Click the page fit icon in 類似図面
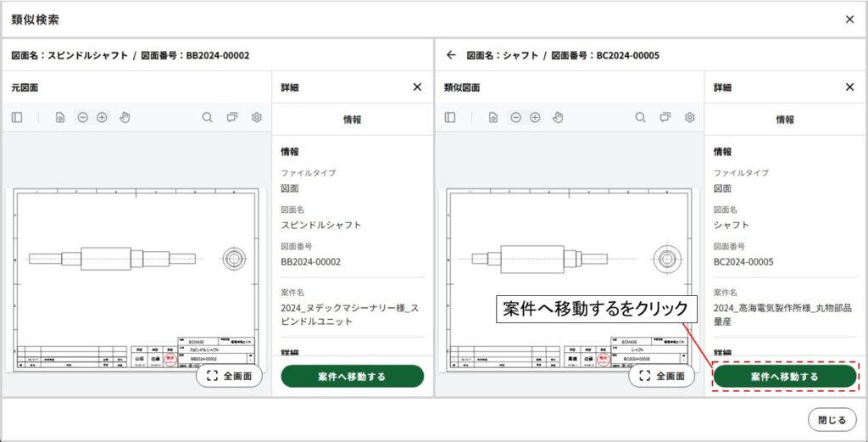Image resolution: width=868 pixels, height=442 pixels. click(492, 117)
